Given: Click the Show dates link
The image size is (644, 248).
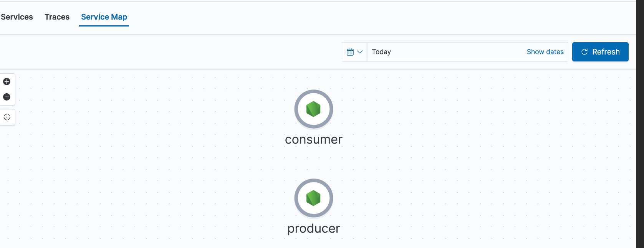Looking at the screenshot, I should pyautogui.click(x=545, y=52).
